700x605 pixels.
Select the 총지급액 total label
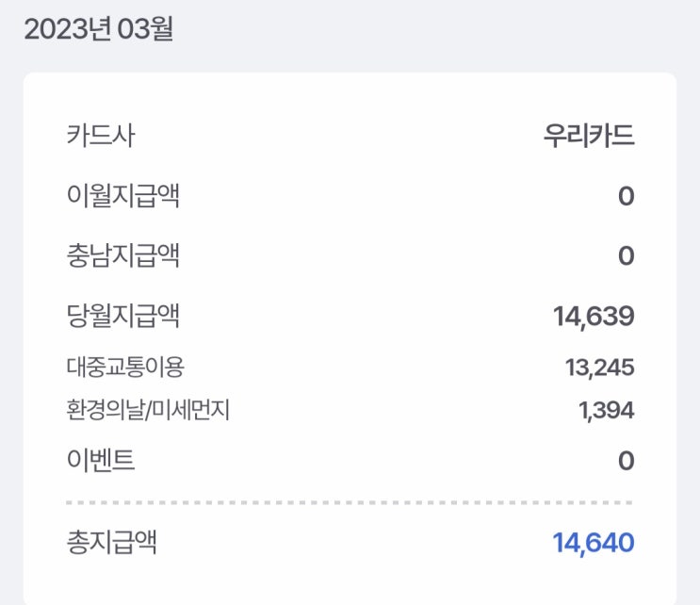pyautogui.click(x=111, y=542)
